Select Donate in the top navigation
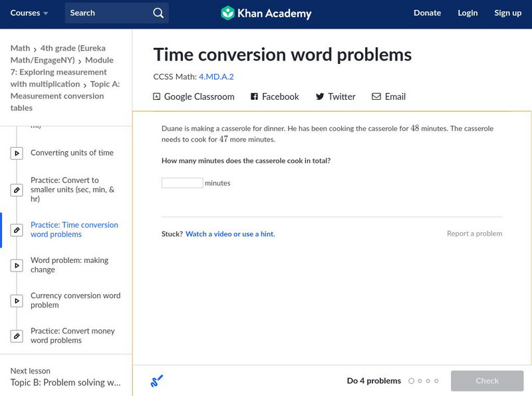The width and height of the screenshot is (532, 396). coord(427,13)
